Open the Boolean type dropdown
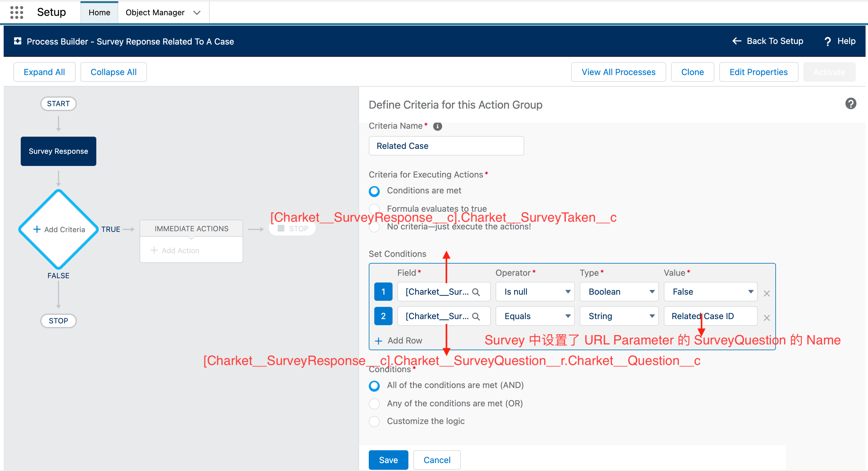 [x=619, y=292]
